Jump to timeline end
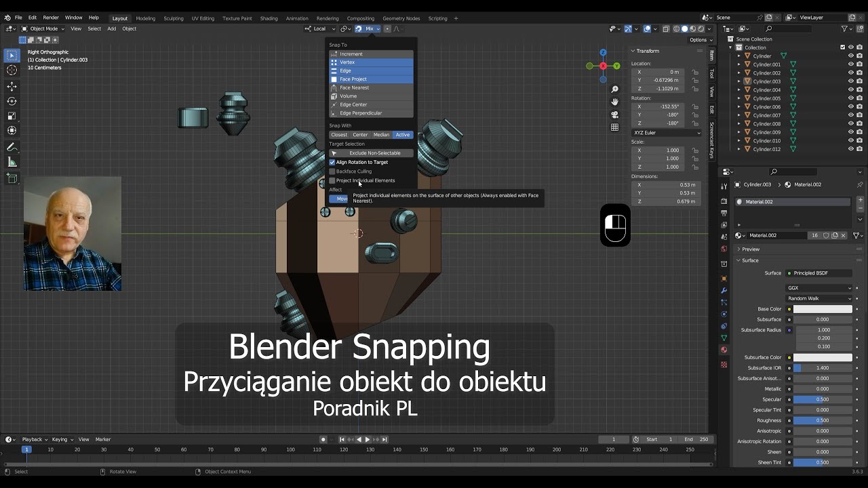Screen dimensions: 868x488 pyautogui.click(x=384, y=439)
